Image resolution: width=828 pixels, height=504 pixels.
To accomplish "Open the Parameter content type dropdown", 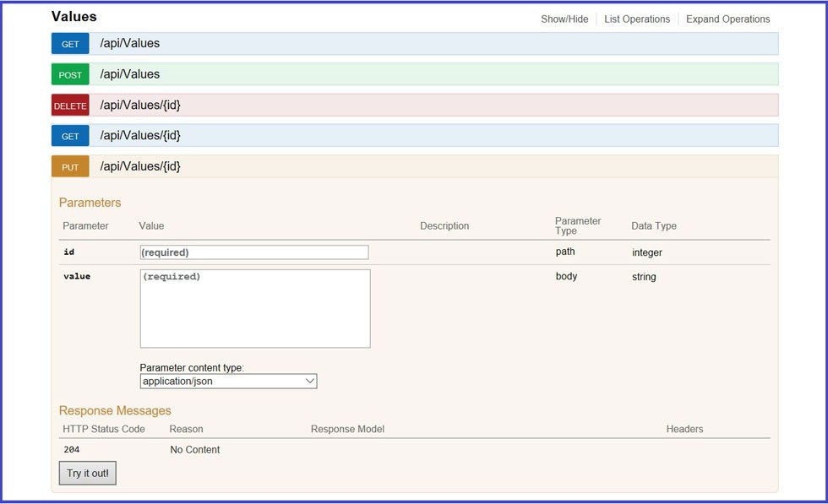I will tap(228, 382).
